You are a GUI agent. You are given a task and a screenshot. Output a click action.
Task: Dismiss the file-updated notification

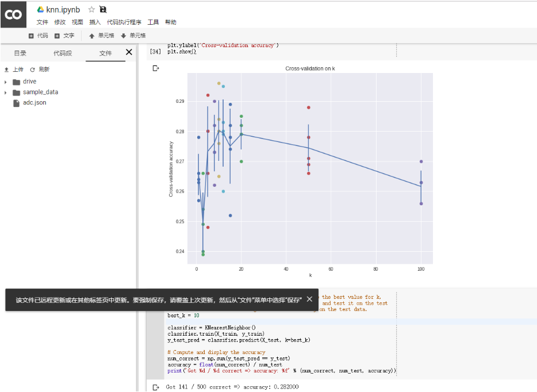(x=309, y=299)
